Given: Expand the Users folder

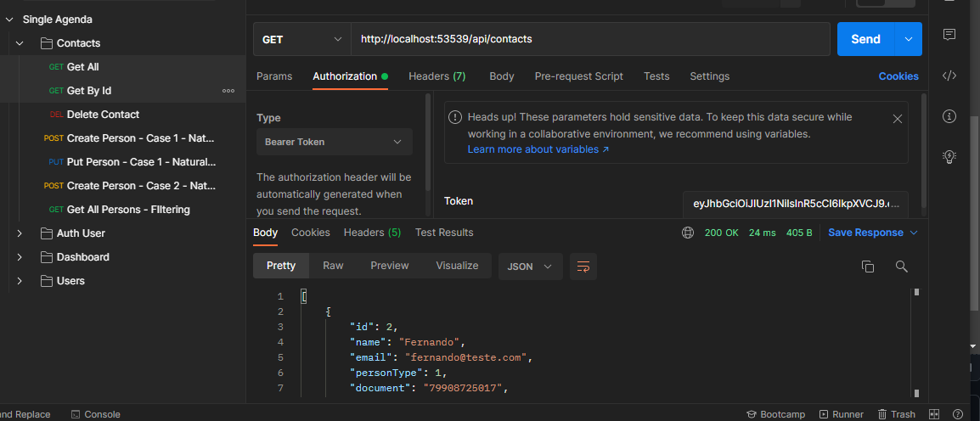Looking at the screenshot, I should 20,280.
